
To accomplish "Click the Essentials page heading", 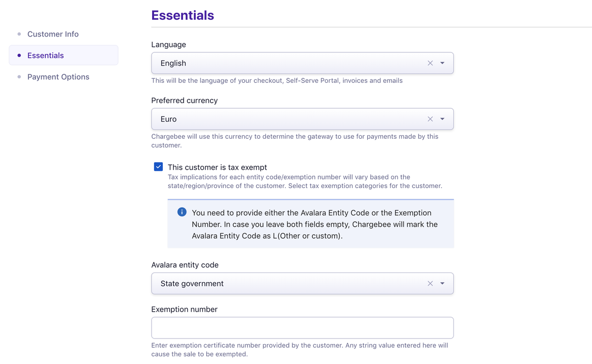I will [183, 15].
